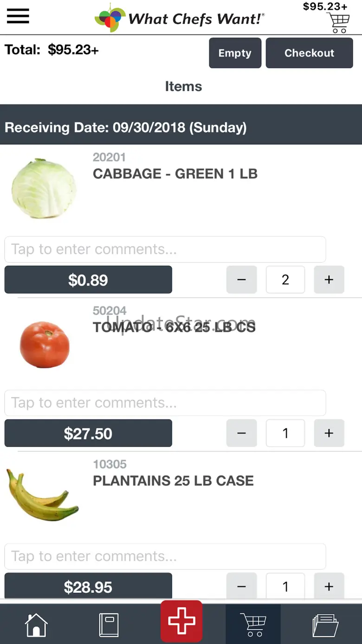Open the folders icon in bottom bar
Viewport: 362px width, 644px height.
pyautogui.click(x=325, y=624)
